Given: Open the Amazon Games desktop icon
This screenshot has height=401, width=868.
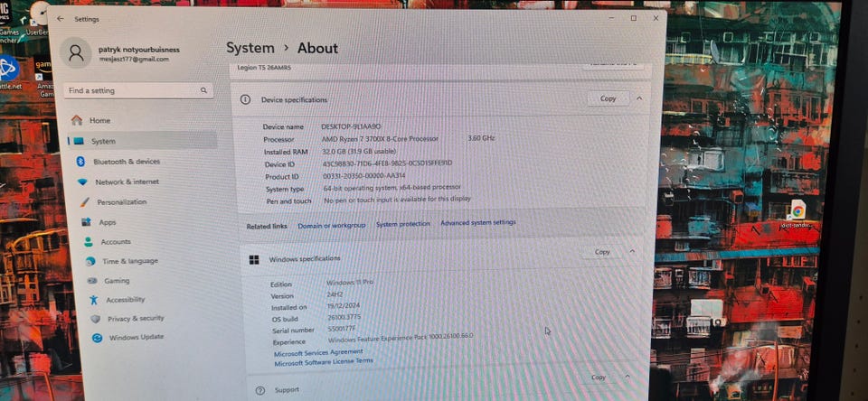Looking at the screenshot, I should 43,79.
